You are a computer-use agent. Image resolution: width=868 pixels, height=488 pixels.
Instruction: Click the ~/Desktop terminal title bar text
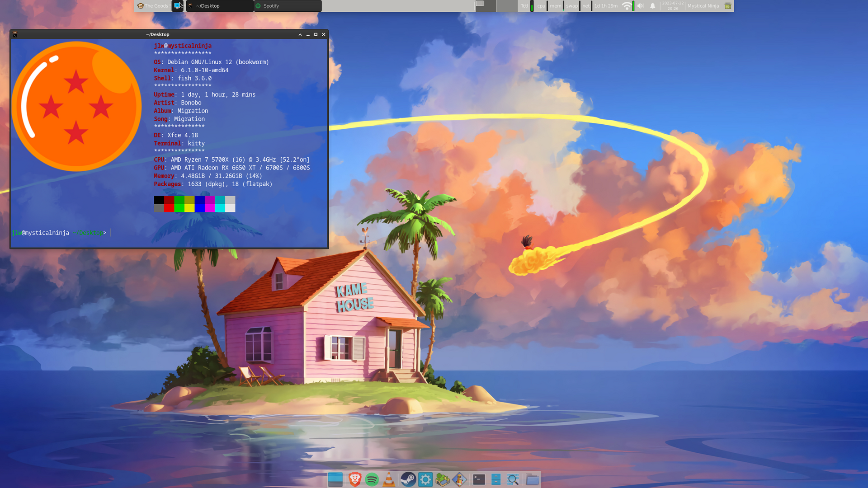(158, 34)
